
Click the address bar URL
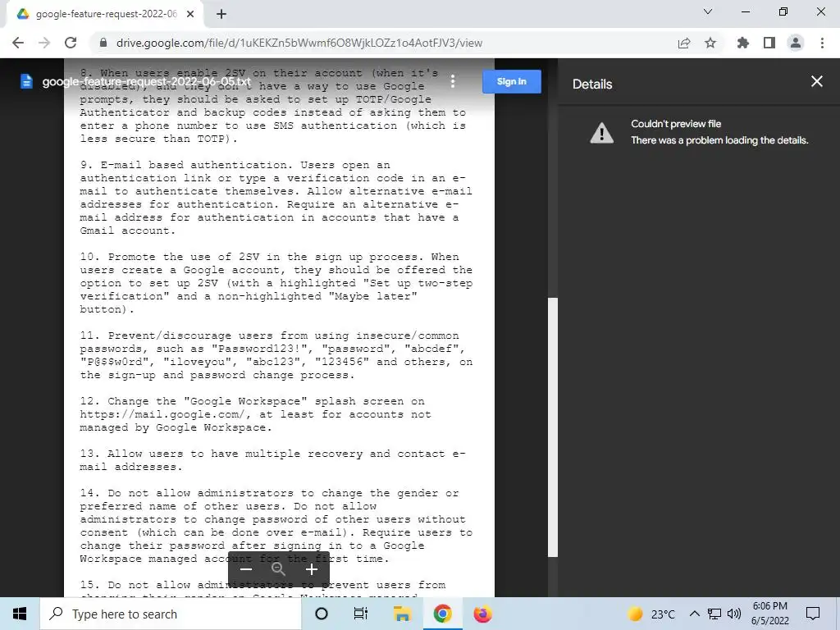point(299,43)
